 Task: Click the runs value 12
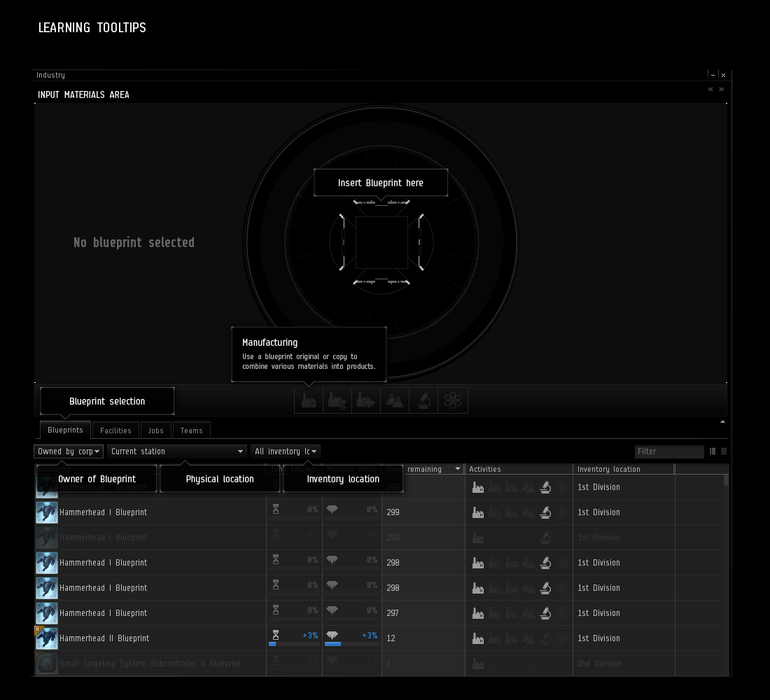(x=391, y=638)
